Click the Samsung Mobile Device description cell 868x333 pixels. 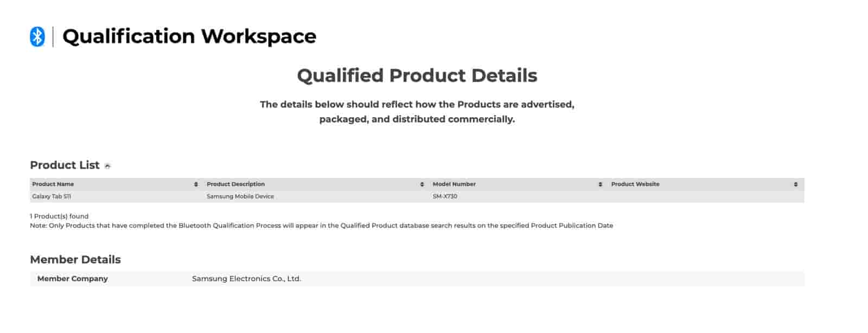point(240,196)
